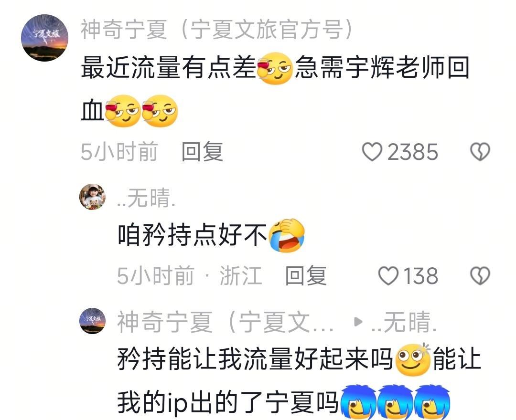Tap the wine glass emoji after 有点差
516x420 pixels.
point(274,68)
